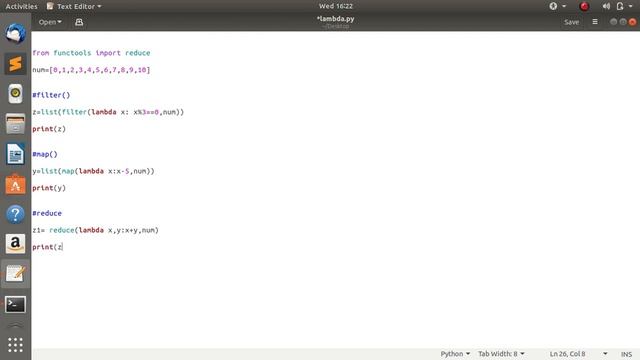Open Thunderbird mail from the dock
The height and width of the screenshot is (360, 640).
pyautogui.click(x=16, y=33)
